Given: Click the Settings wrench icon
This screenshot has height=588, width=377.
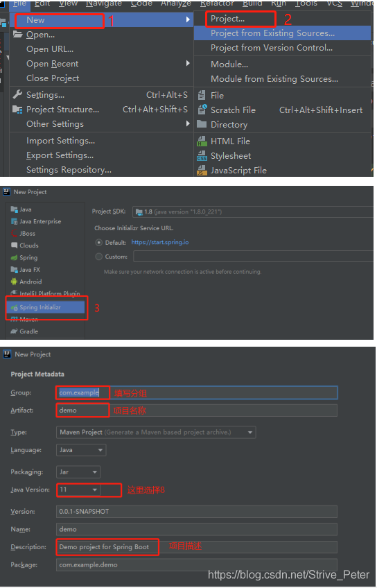Looking at the screenshot, I should coord(17,94).
